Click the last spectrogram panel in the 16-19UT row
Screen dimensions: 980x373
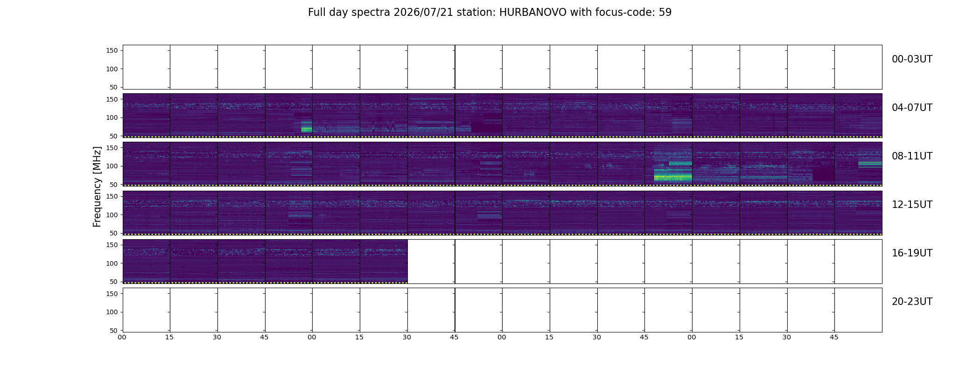(x=384, y=261)
